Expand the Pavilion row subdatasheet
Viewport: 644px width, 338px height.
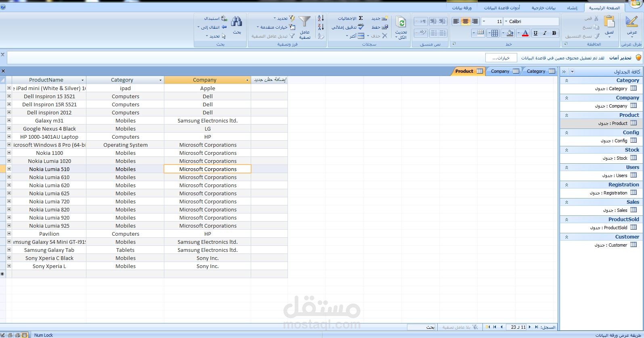point(9,233)
